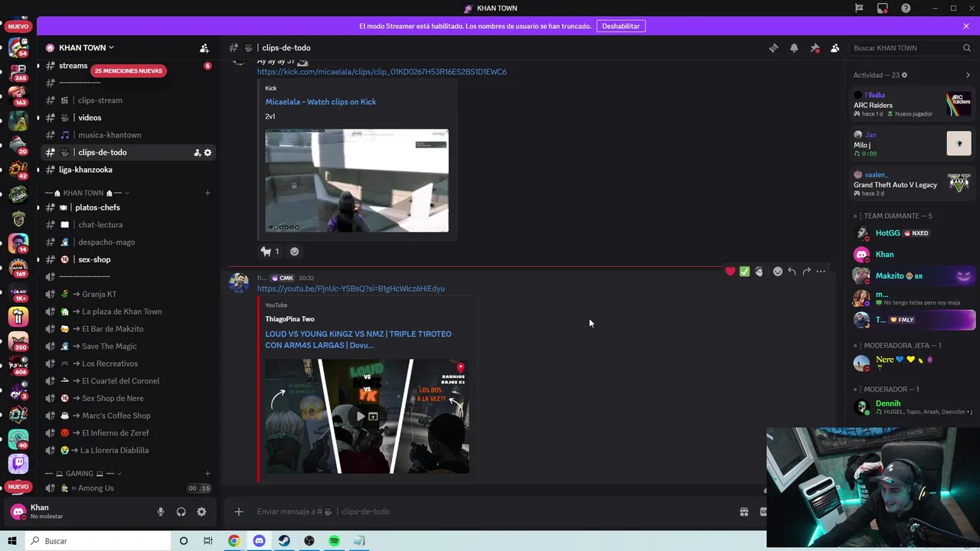The width and height of the screenshot is (980, 551).
Task: Open Spotify from the taskbar
Action: tap(334, 541)
